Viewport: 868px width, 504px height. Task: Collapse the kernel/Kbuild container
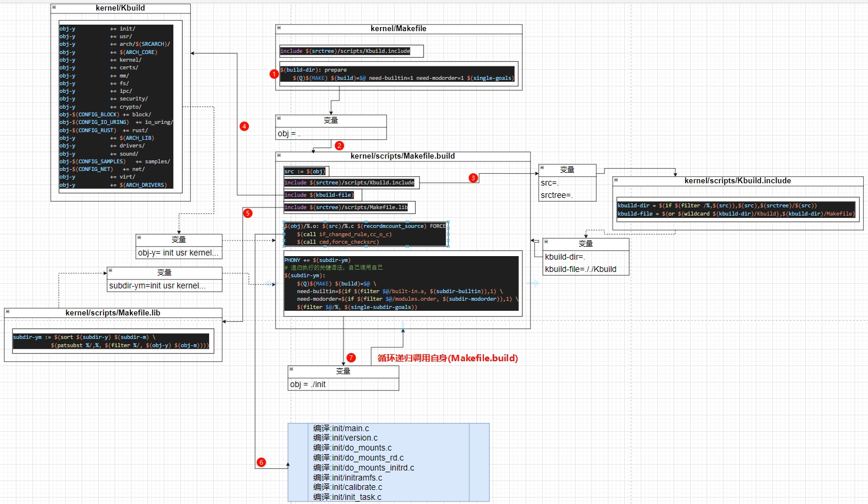(54, 8)
